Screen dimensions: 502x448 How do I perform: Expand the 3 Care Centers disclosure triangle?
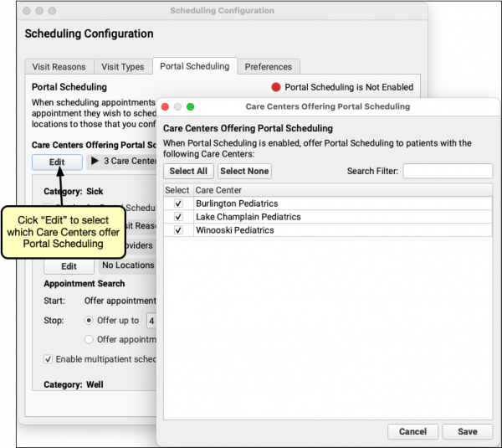tap(95, 161)
